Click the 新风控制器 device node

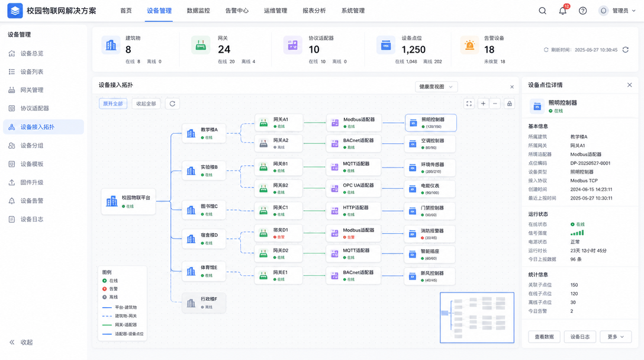pyautogui.click(x=430, y=276)
